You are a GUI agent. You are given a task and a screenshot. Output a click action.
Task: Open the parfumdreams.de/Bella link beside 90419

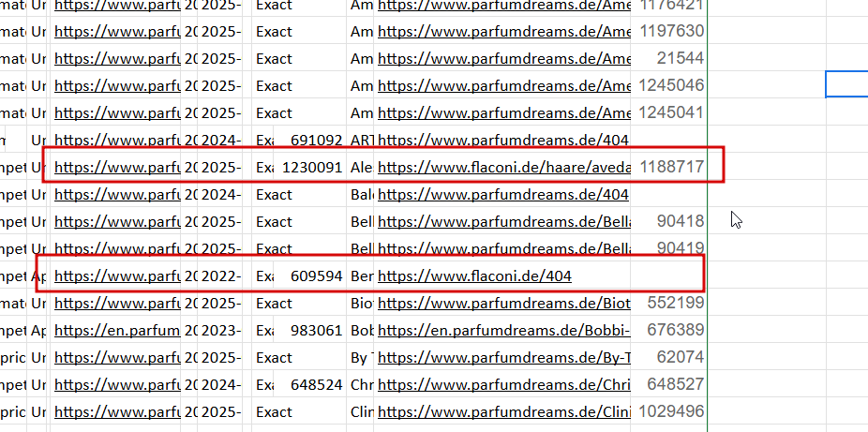coord(503,249)
